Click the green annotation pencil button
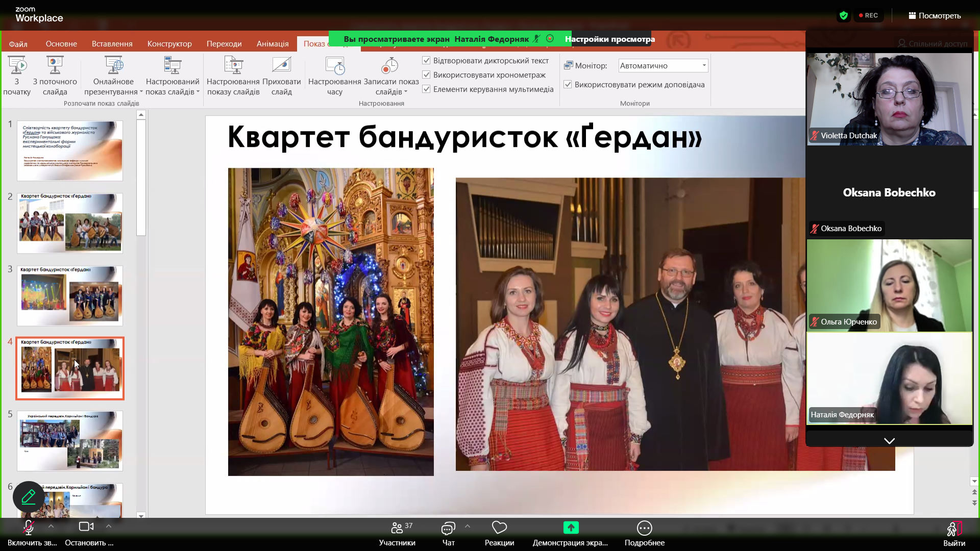This screenshot has width=980, height=551. [29, 497]
